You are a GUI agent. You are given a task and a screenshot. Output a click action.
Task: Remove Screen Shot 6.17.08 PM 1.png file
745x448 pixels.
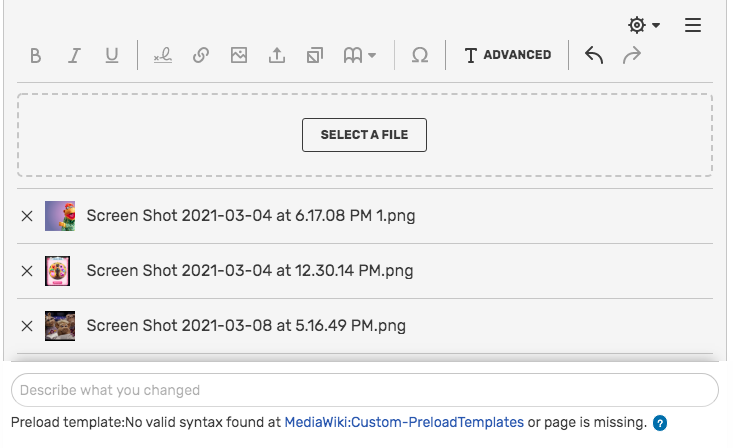pos(27,216)
